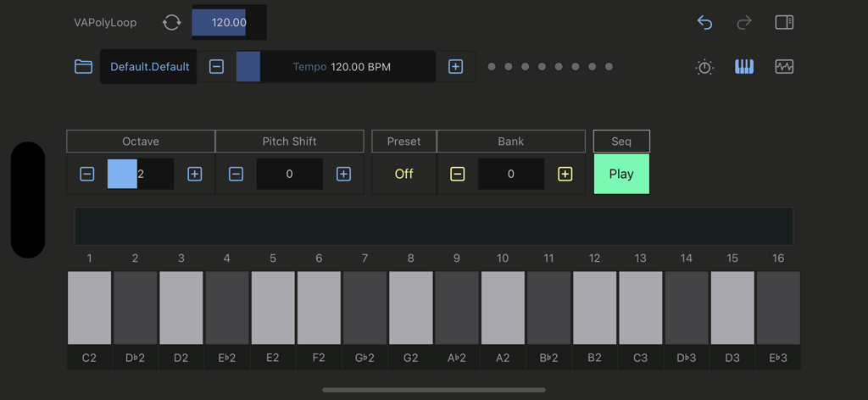868x400 pixels.
Task: Tap the D2 key pad
Action: 181,308
